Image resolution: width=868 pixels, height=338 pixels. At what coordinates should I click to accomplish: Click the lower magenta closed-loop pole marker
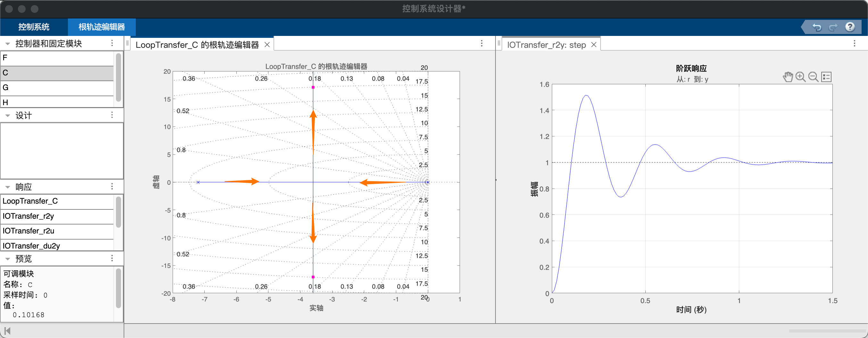(313, 277)
